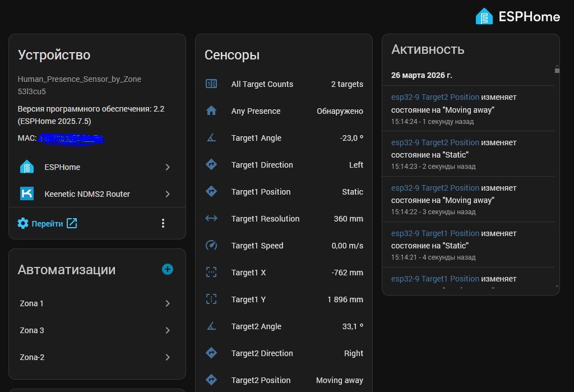
Task: Click the All Target Counts counter icon
Action: (x=211, y=84)
